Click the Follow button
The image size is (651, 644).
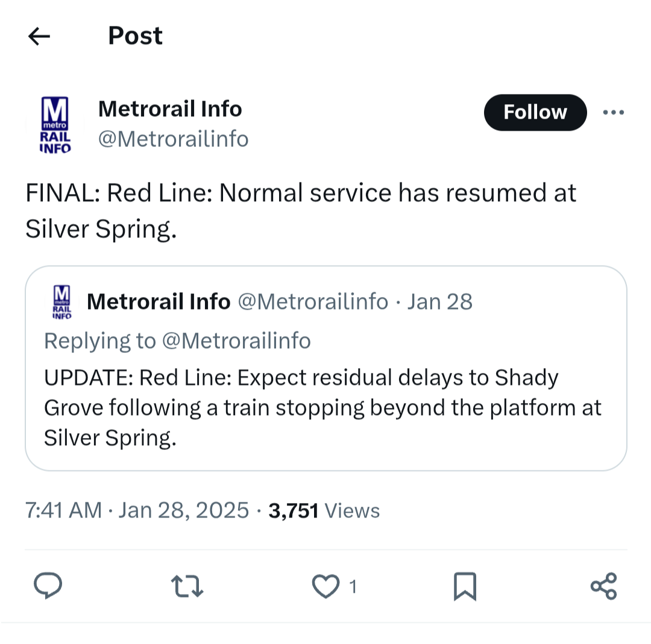[x=535, y=112]
